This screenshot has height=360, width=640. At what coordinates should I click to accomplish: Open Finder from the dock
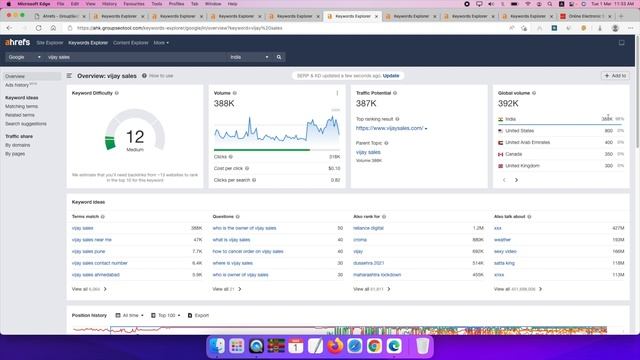tap(217, 346)
